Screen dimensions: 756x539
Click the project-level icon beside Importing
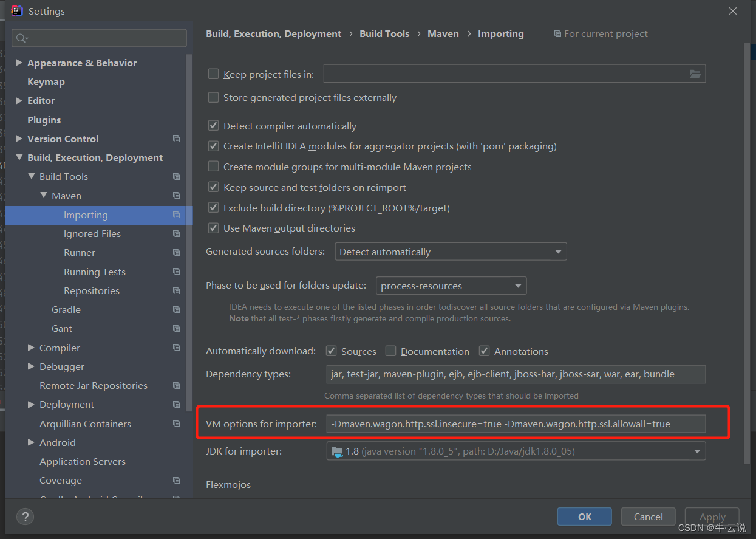coord(176,215)
